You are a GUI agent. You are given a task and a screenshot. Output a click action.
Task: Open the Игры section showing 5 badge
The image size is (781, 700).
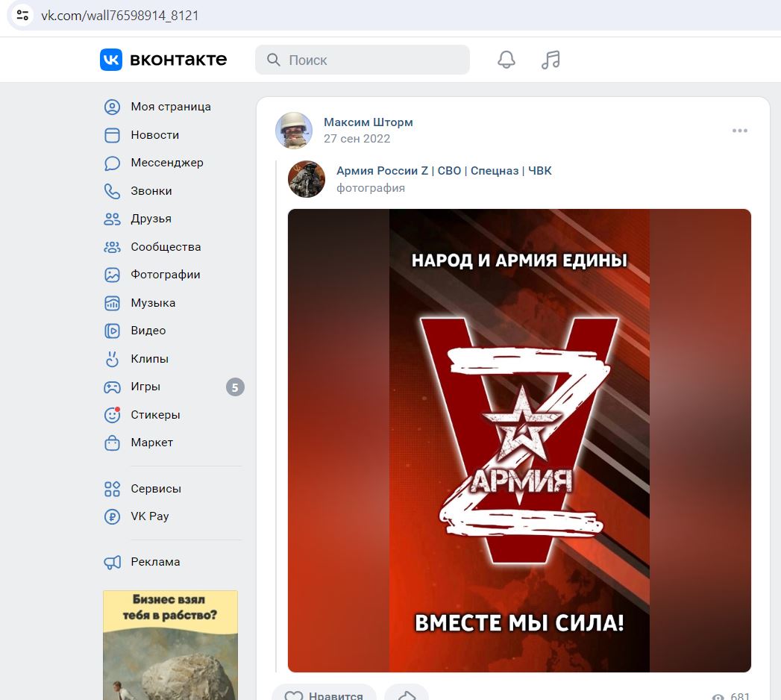pyautogui.click(x=145, y=387)
